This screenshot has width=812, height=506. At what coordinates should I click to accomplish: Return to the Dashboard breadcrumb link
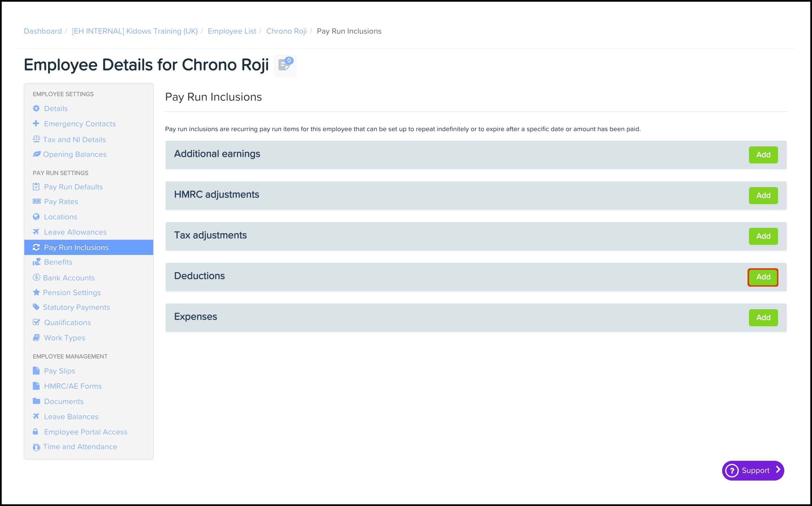point(43,31)
